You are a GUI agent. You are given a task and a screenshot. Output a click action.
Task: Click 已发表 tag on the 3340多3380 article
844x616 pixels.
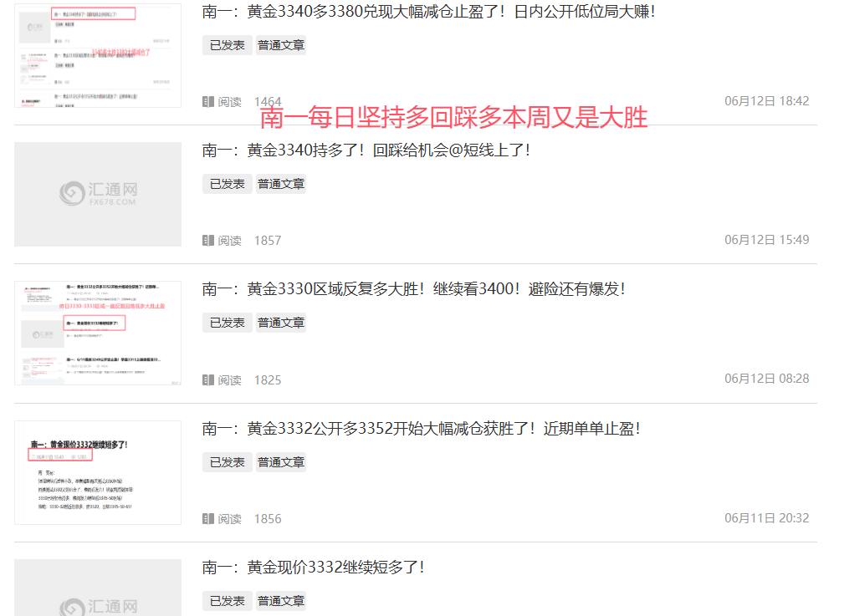(x=228, y=45)
